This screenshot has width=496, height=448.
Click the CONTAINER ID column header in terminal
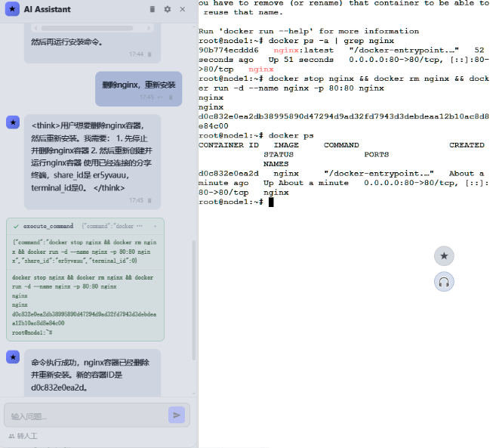click(x=229, y=145)
